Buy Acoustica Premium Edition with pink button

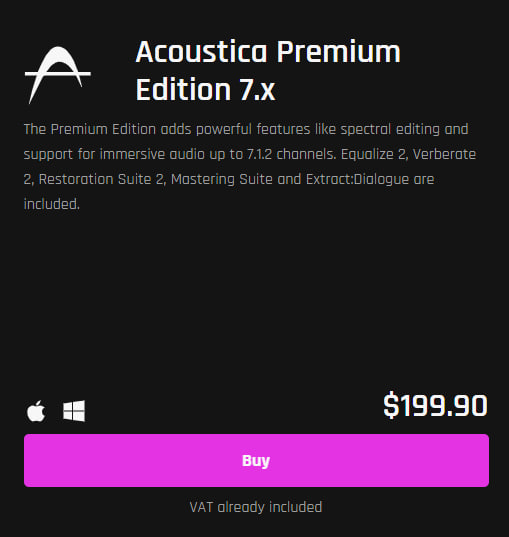click(256, 460)
